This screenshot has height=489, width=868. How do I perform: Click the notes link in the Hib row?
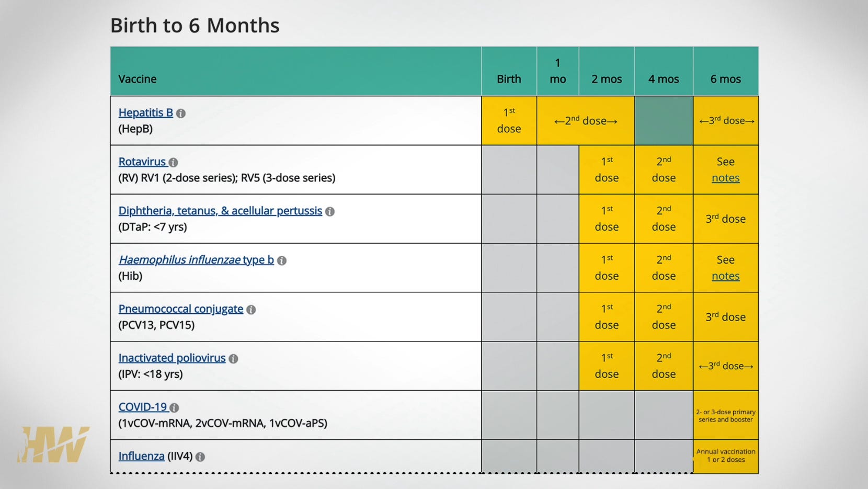pos(726,276)
